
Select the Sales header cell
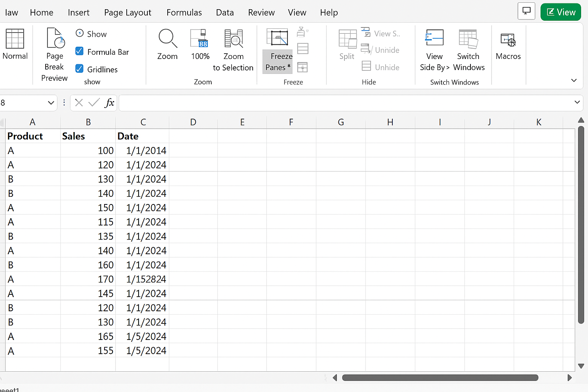(88, 136)
